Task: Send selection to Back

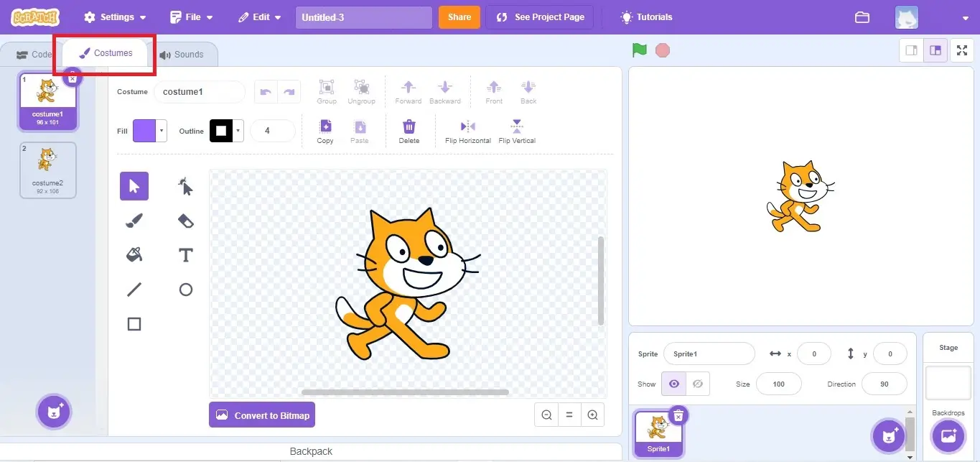Action: (x=528, y=92)
